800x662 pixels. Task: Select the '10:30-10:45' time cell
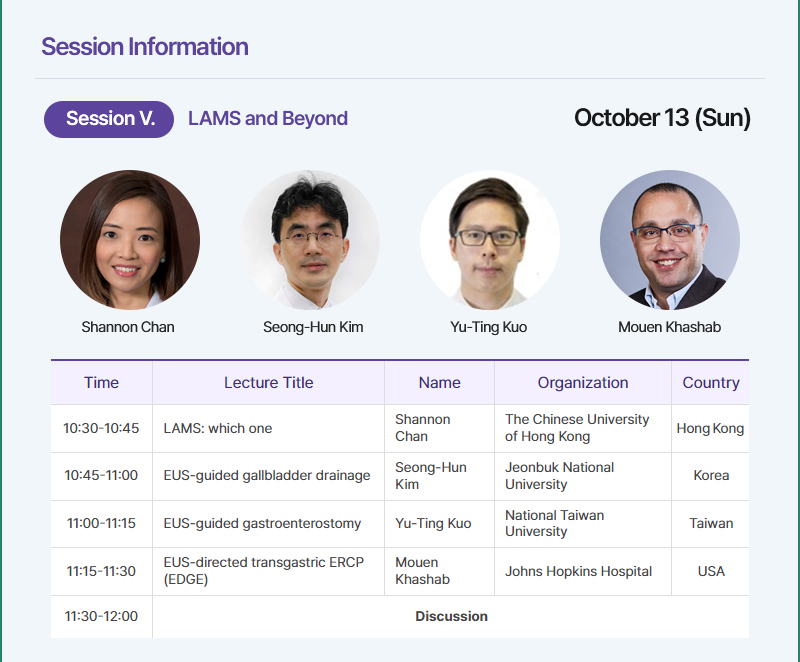101,428
